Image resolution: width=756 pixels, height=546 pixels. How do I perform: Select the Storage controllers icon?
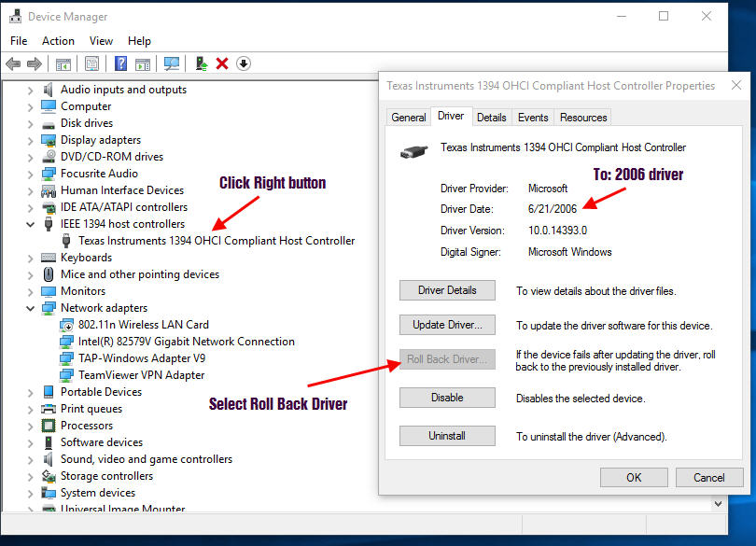[49, 476]
